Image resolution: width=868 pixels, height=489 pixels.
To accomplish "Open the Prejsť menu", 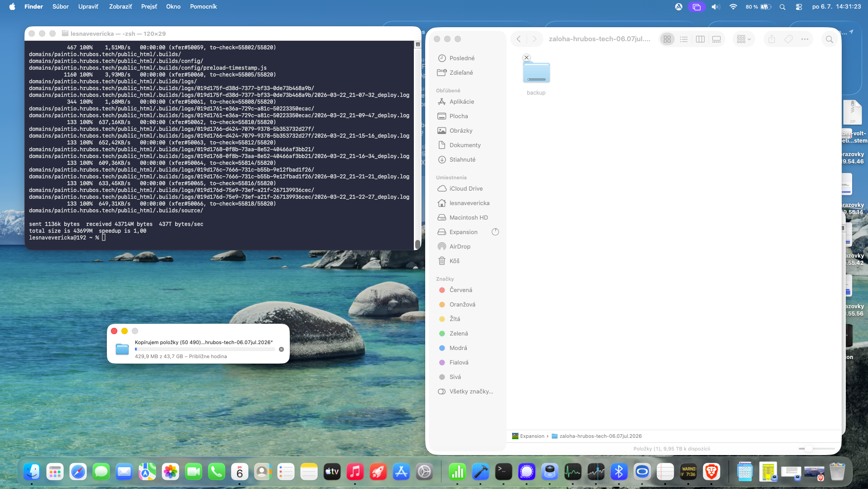I will point(149,7).
